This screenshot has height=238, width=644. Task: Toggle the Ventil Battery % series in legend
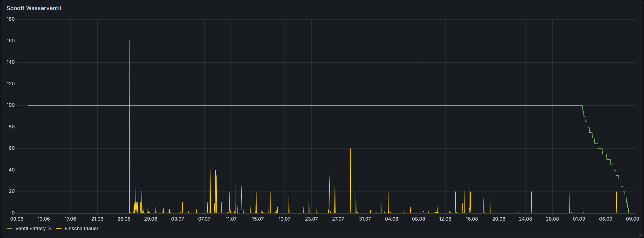point(33,228)
